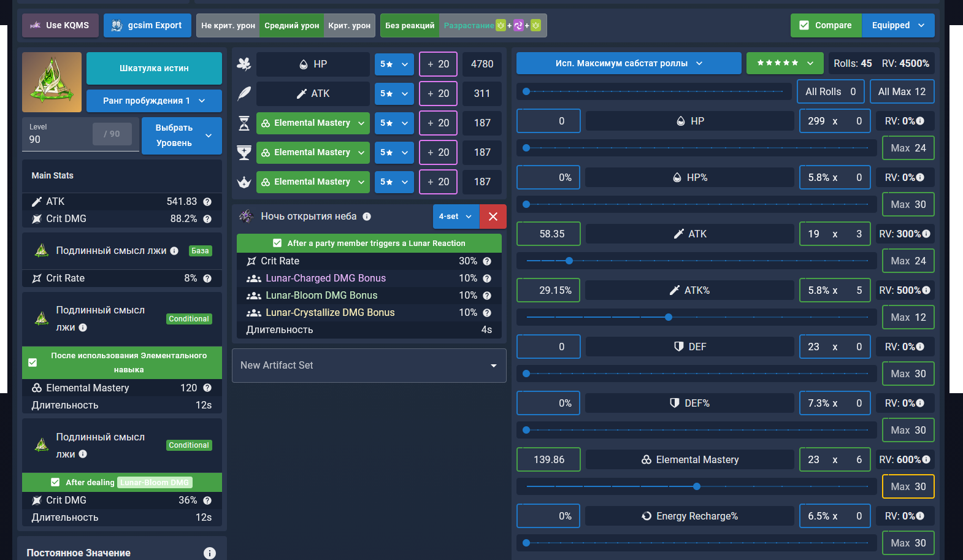Toggle the Compare checkbox

tap(804, 25)
